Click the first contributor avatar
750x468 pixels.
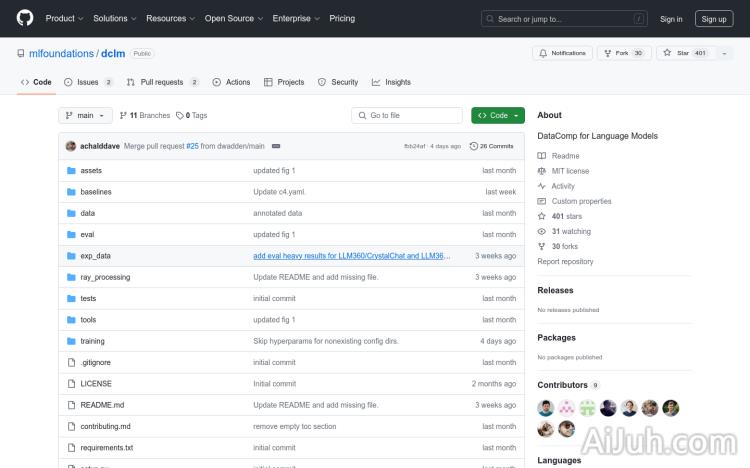[x=546, y=408]
